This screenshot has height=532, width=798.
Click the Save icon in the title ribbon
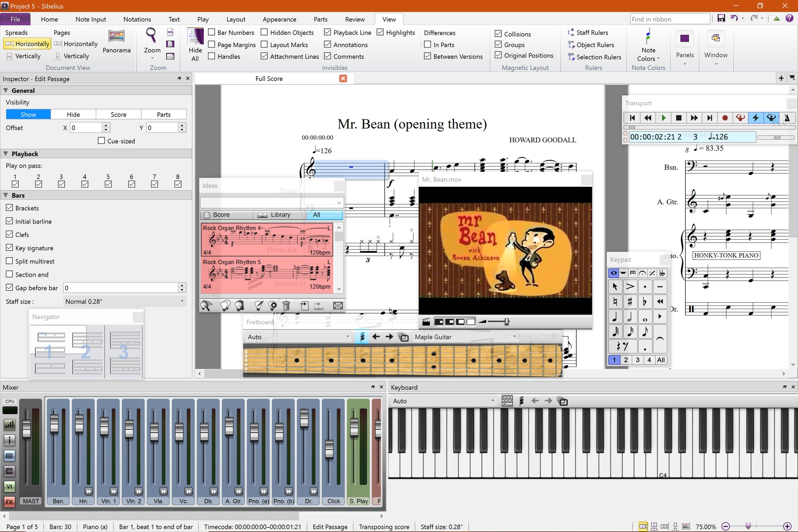click(721, 18)
